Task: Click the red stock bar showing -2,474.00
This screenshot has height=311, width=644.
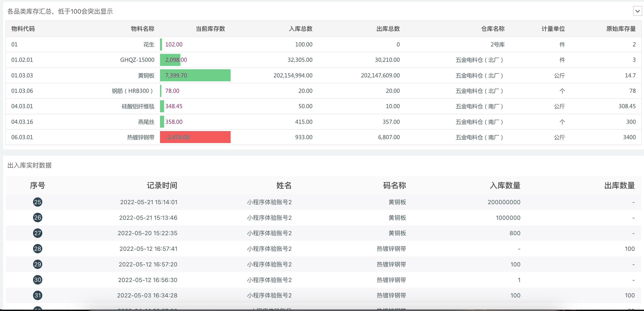Action: pos(195,137)
